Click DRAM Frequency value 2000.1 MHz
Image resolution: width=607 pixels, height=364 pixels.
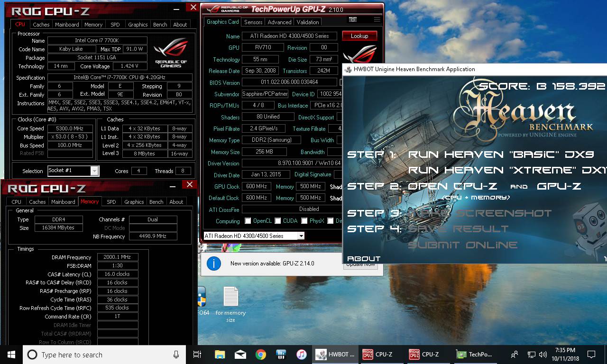tap(118, 257)
